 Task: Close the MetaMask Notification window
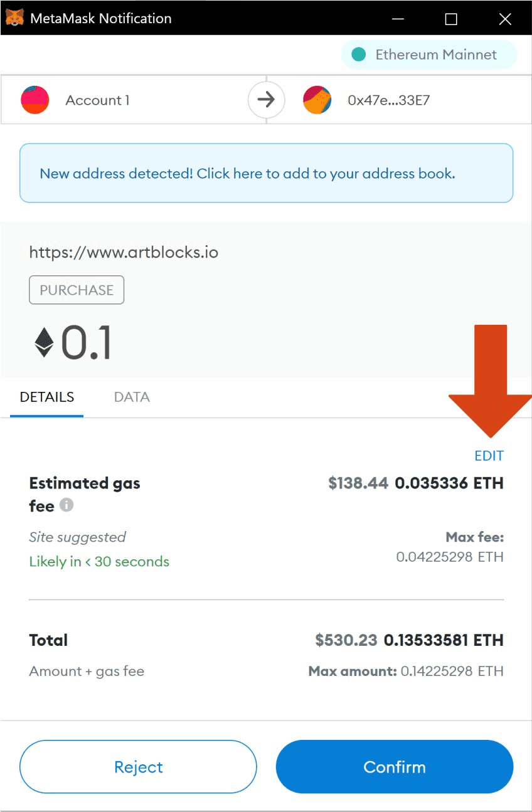505,19
